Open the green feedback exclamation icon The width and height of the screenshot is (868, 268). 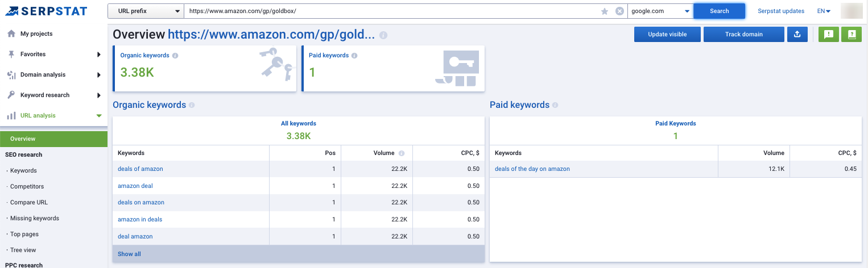click(x=828, y=34)
